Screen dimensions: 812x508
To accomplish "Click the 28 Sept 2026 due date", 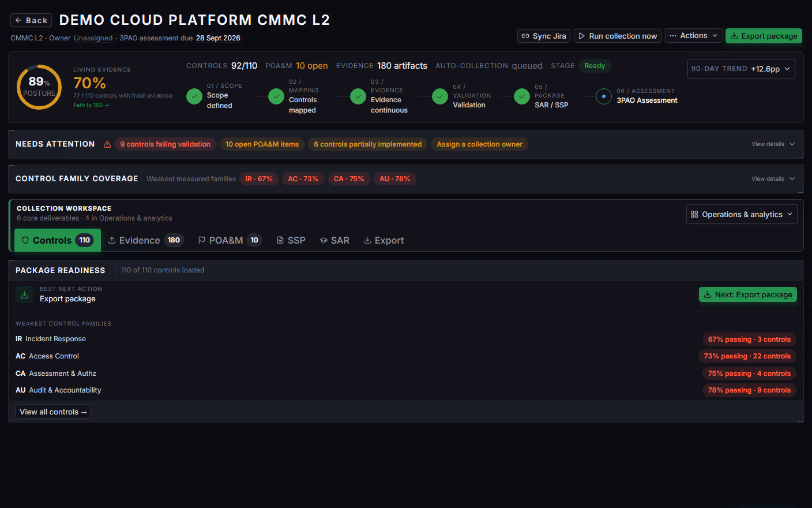I will (218, 38).
